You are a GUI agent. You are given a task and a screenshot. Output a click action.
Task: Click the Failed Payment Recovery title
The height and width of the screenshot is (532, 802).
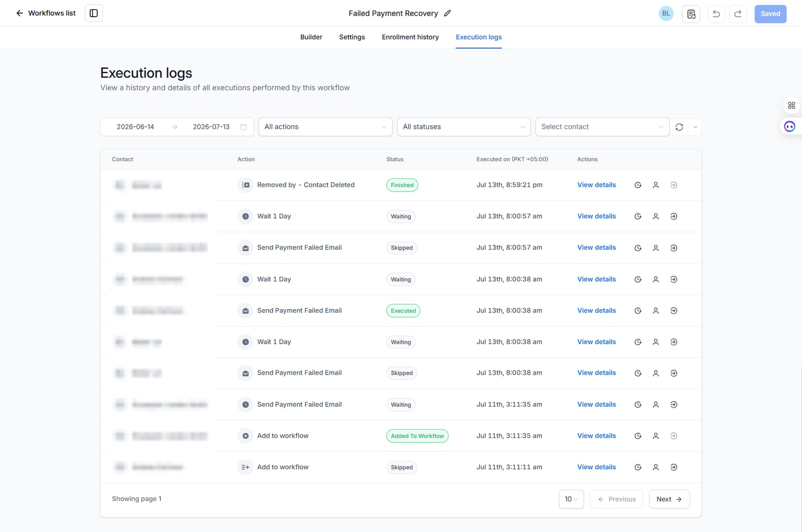click(393, 14)
